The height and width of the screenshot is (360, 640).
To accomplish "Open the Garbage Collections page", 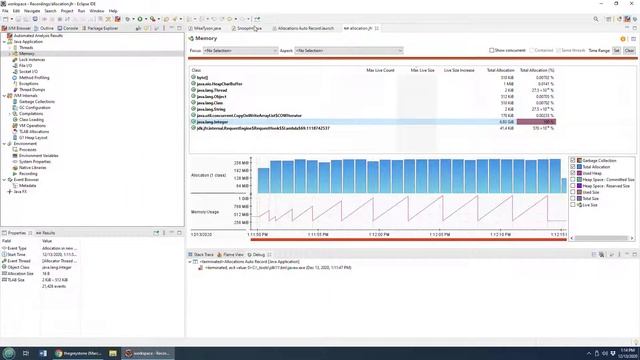I will pyautogui.click(x=36, y=102).
